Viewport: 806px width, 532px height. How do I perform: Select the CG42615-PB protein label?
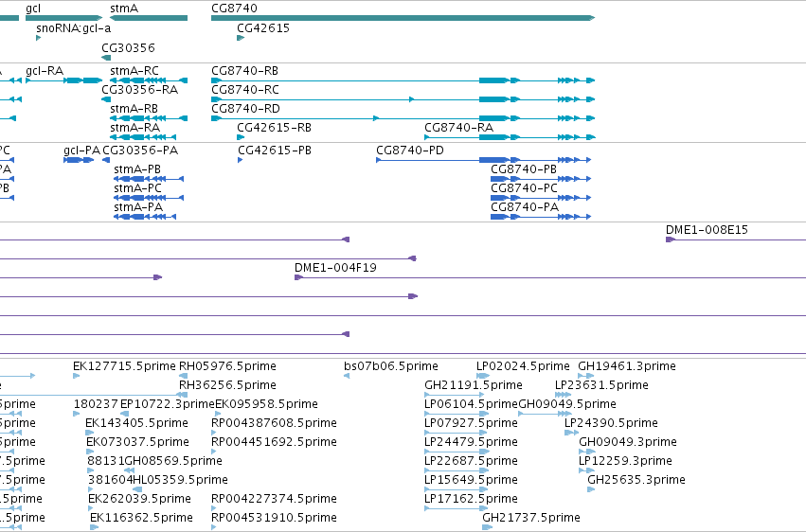(275, 151)
